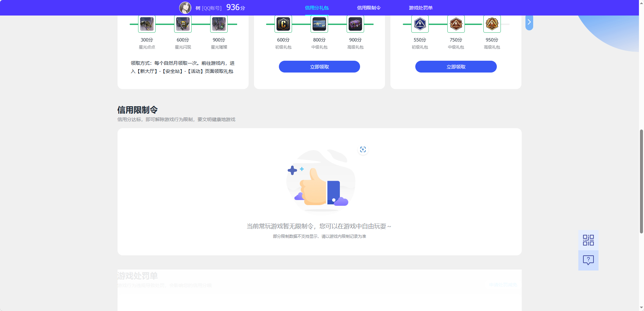Click the 领取方式 instruction text
The image size is (644, 311).
[x=183, y=67]
